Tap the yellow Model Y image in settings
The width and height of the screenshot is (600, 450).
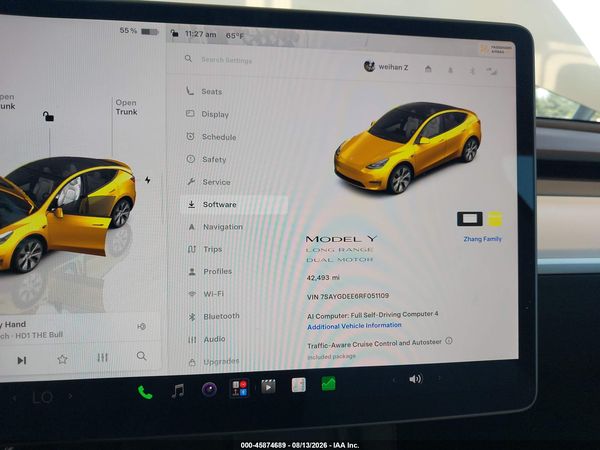tap(407, 147)
